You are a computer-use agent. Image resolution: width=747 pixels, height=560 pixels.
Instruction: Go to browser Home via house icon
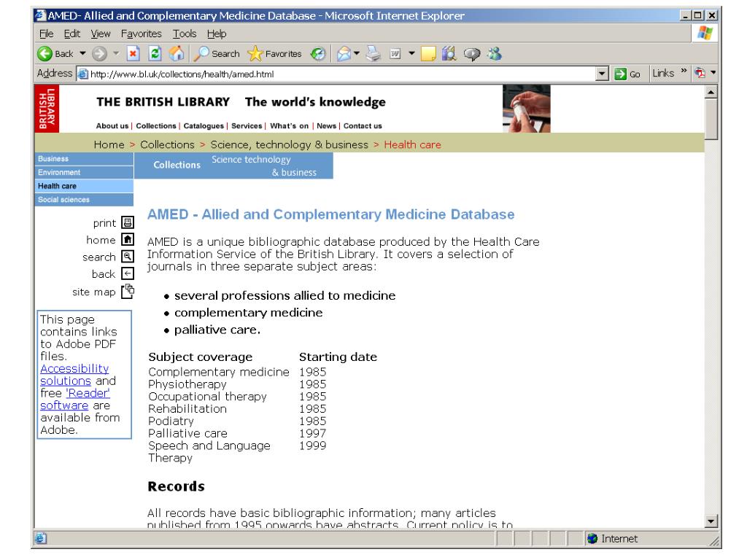point(177,54)
